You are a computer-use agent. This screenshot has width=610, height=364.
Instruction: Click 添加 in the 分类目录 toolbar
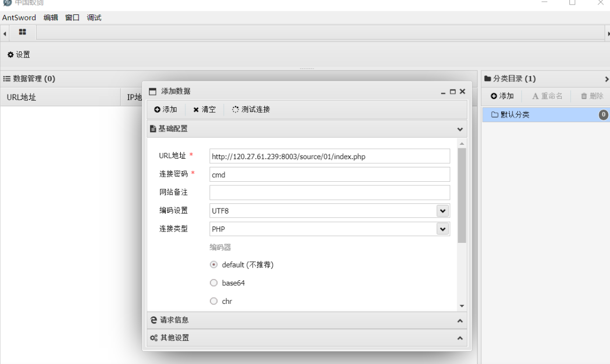[502, 96]
